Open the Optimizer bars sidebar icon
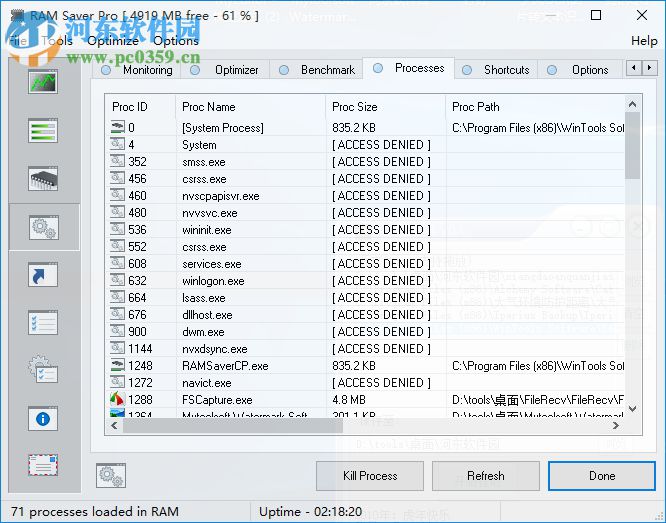666x523 pixels. [43, 130]
